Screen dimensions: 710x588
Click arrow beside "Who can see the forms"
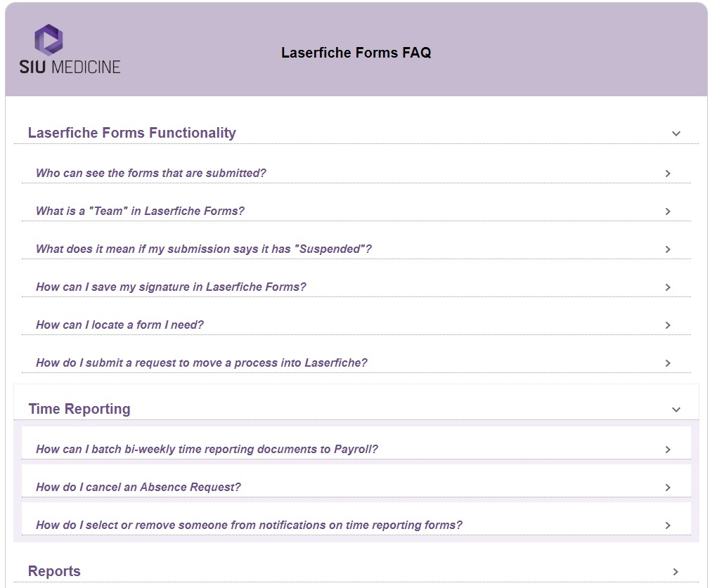coord(668,174)
